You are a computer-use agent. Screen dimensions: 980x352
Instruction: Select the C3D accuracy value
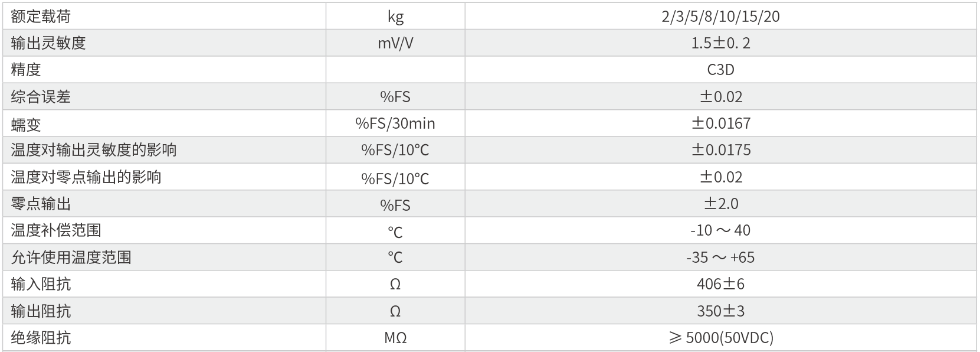pyautogui.click(x=720, y=70)
